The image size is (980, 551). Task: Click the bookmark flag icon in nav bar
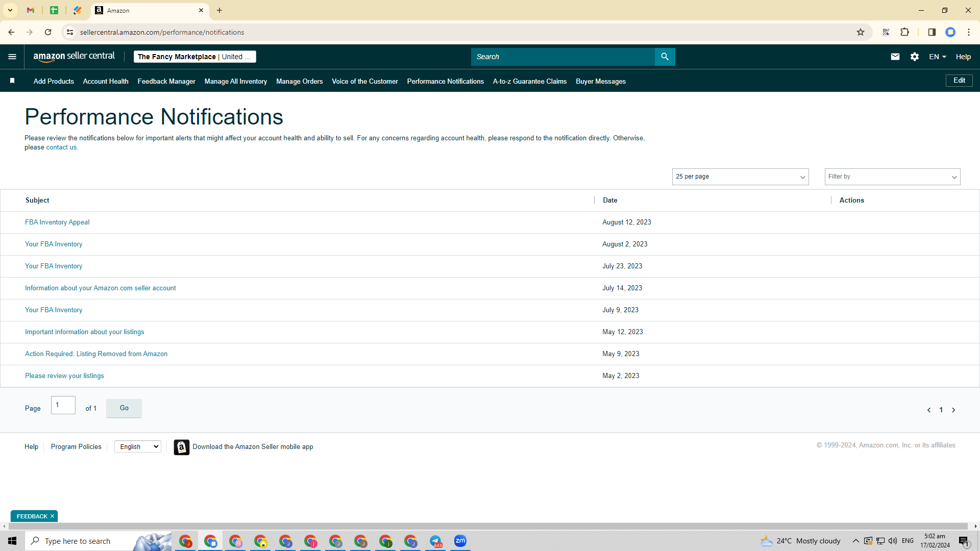point(12,81)
